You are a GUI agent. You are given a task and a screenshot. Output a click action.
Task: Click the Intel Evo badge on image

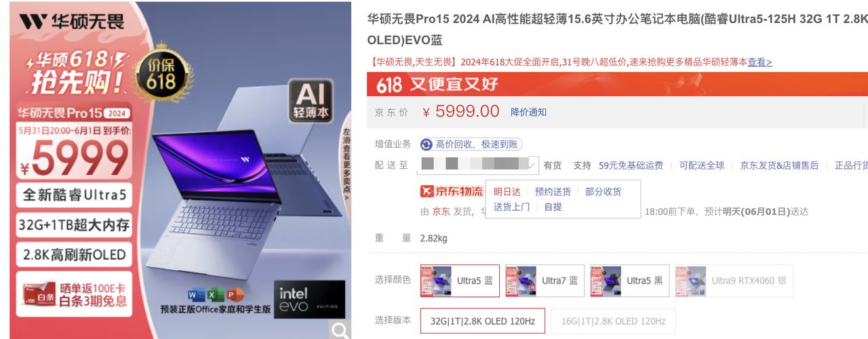click(309, 300)
